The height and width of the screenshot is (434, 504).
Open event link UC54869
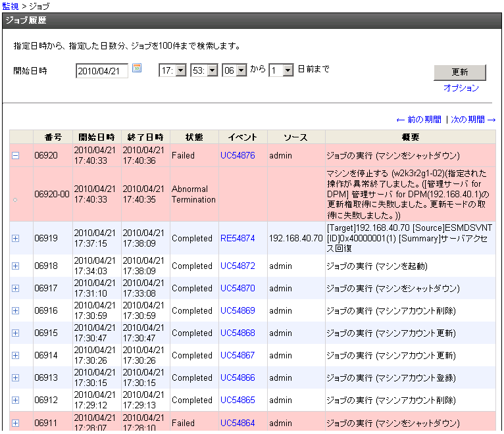[238, 310]
